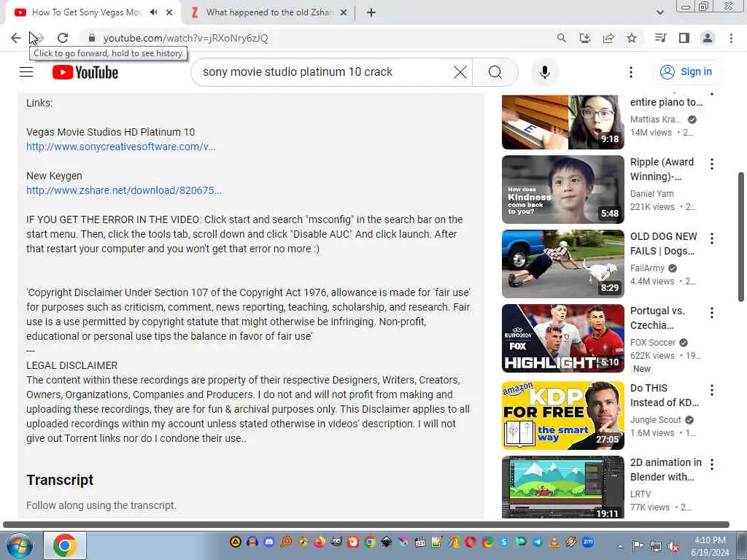747x560 pixels.
Task: Mute the audio on the YouTube tab
Action: coord(153,12)
